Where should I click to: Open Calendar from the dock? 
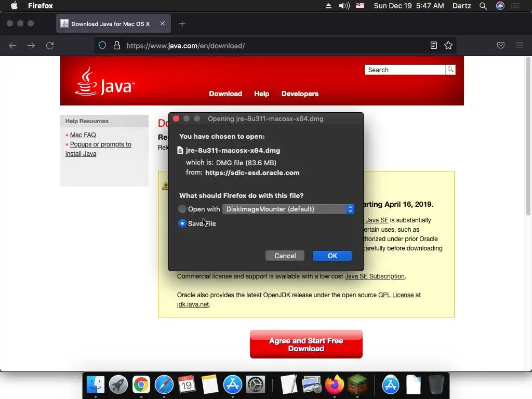coord(187,385)
